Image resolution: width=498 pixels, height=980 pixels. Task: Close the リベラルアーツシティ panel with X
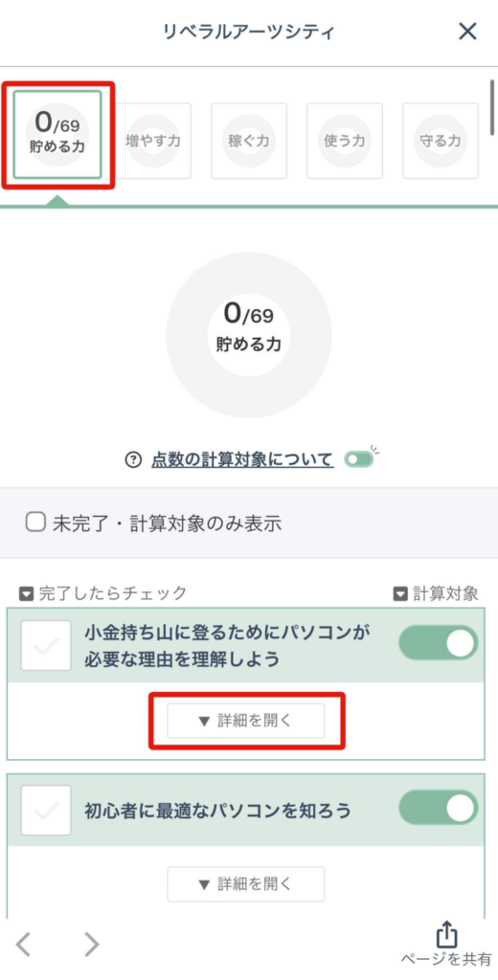tap(467, 32)
